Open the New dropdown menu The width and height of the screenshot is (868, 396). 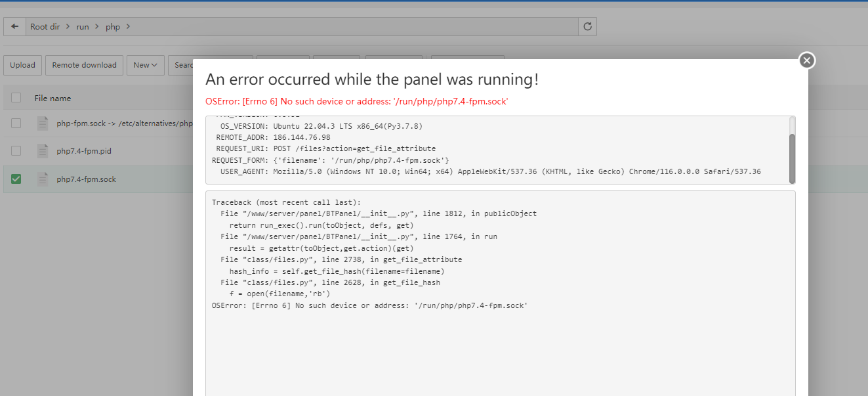coord(145,65)
